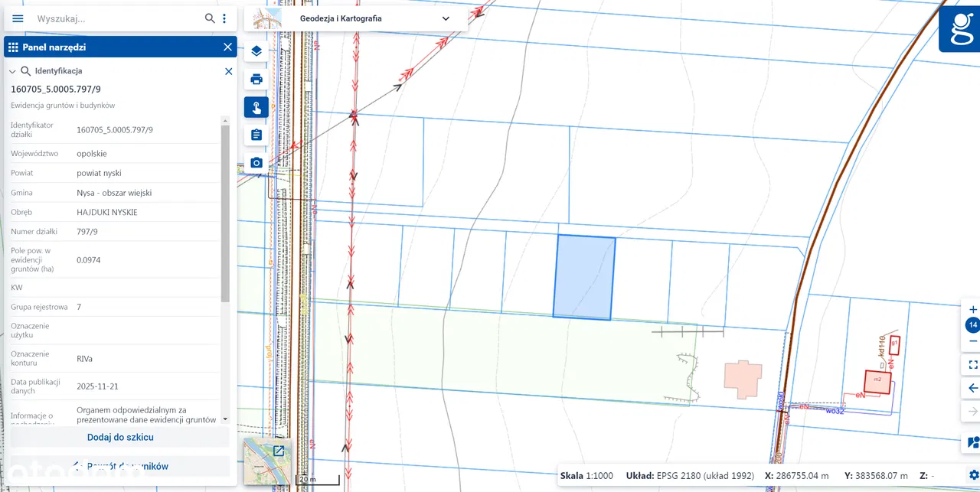The height and width of the screenshot is (492, 980).
Task: Open the map layers panel
Action: 256,51
